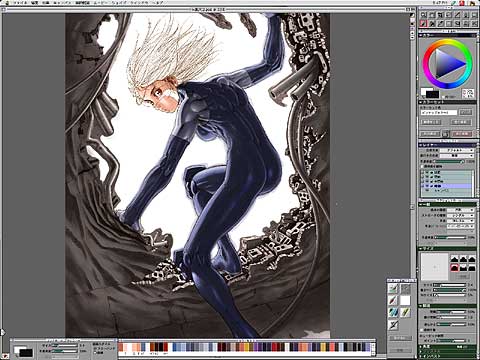Image resolution: width=480 pixels, height=360 pixels.
Task: Pick the red brush icon in floating palette
Action: [393, 300]
